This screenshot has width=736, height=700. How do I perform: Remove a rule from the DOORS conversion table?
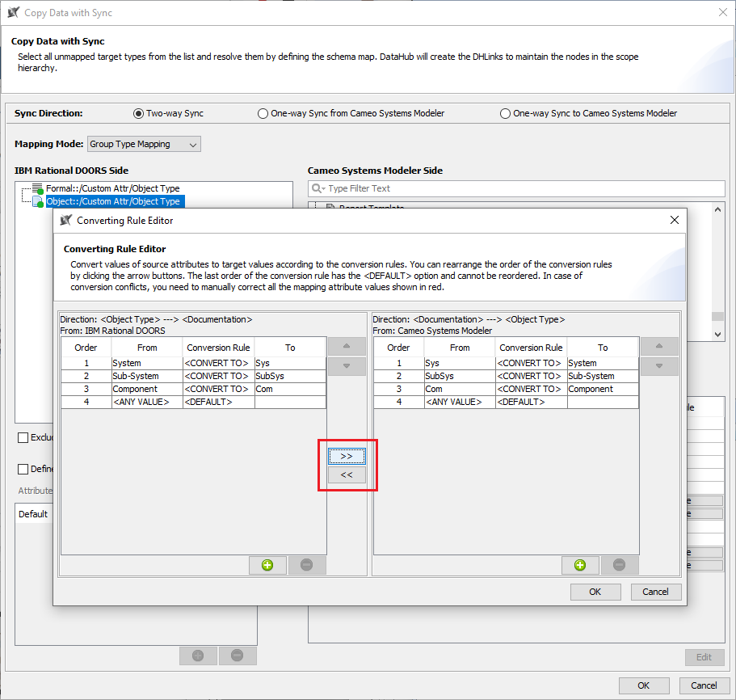point(306,565)
